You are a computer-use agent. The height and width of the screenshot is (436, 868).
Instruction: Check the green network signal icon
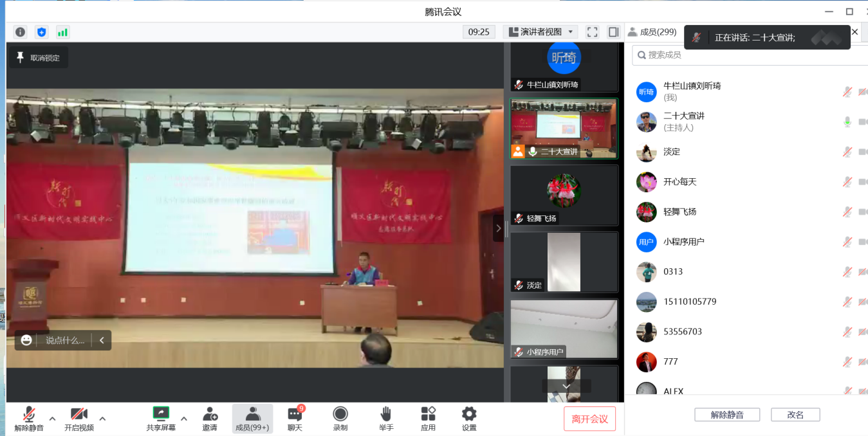(x=62, y=32)
